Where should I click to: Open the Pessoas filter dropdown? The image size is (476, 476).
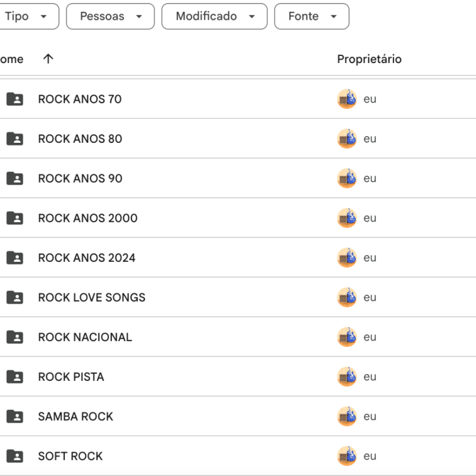pyautogui.click(x=110, y=17)
